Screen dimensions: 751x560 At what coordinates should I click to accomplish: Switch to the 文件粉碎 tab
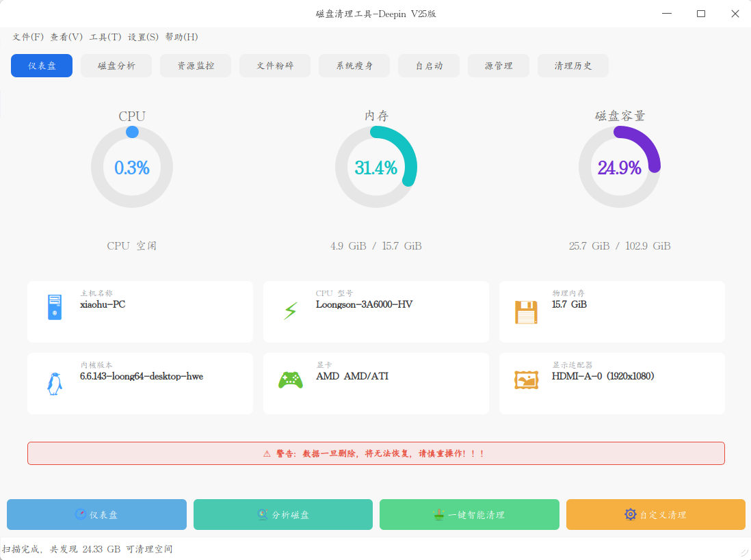275,66
